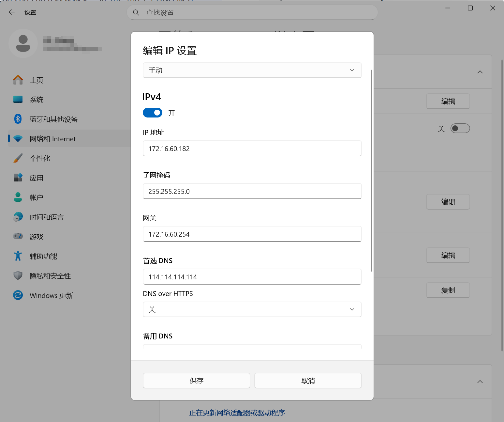Image resolution: width=504 pixels, height=422 pixels.
Task: Click the 辅助功能 accessibility icon
Action: point(18,256)
